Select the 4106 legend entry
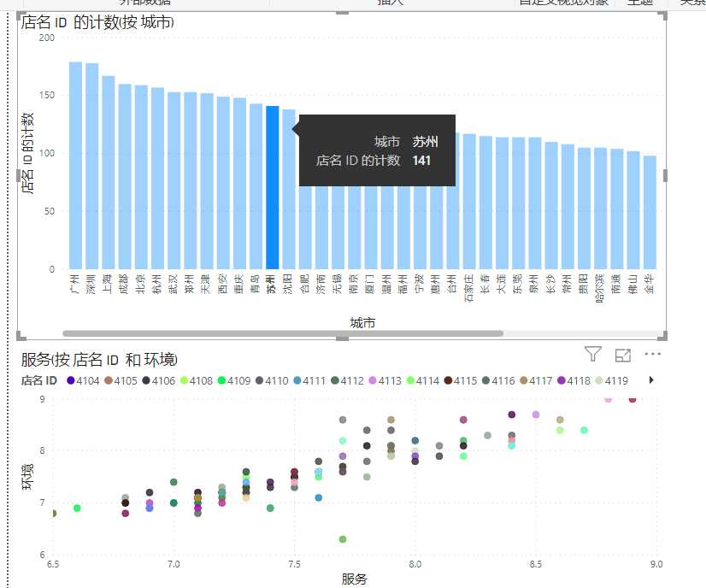The image size is (706, 588). click(158, 380)
